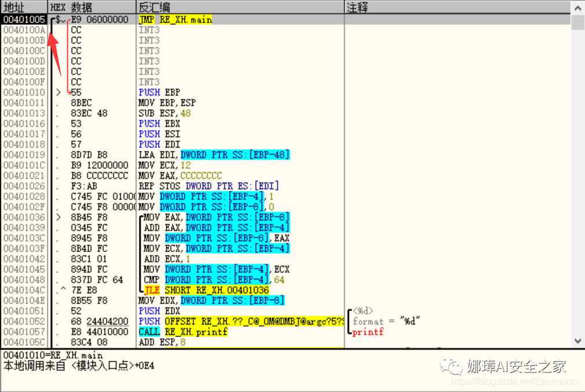The image size is (585, 392).
Task: Select the JMP RE_XH.main instruction
Action: pyautogui.click(x=175, y=20)
